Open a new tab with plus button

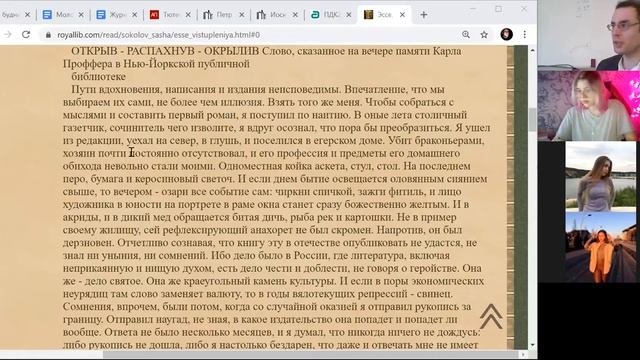tap(424, 15)
